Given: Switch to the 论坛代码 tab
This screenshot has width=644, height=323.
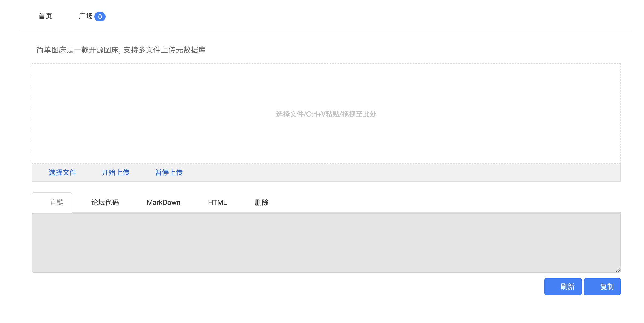Looking at the screenshot, I should tap(105, 202).
